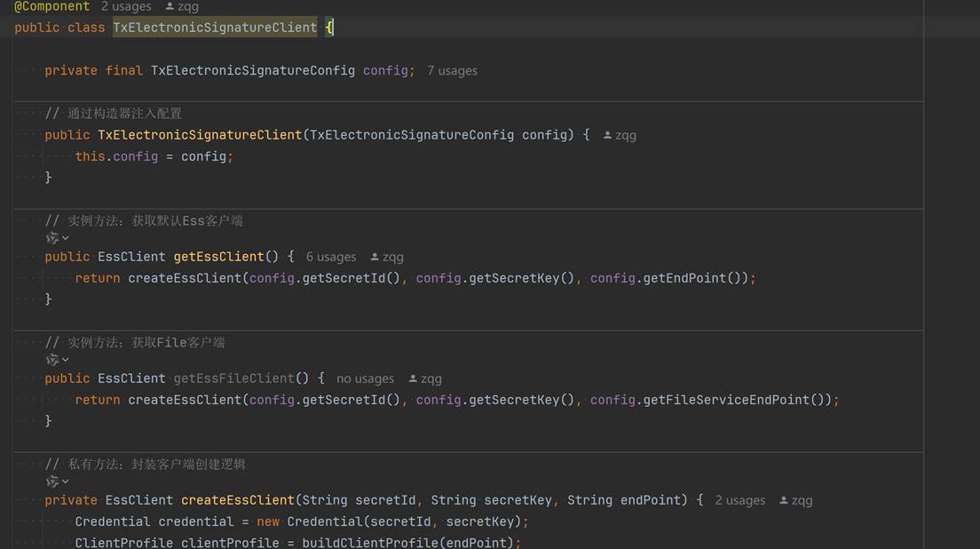The height and width of the screenshot is (549, 980).
Task: Open dropdown chevron above getEssFileClient method
Action: click(66, 360)
